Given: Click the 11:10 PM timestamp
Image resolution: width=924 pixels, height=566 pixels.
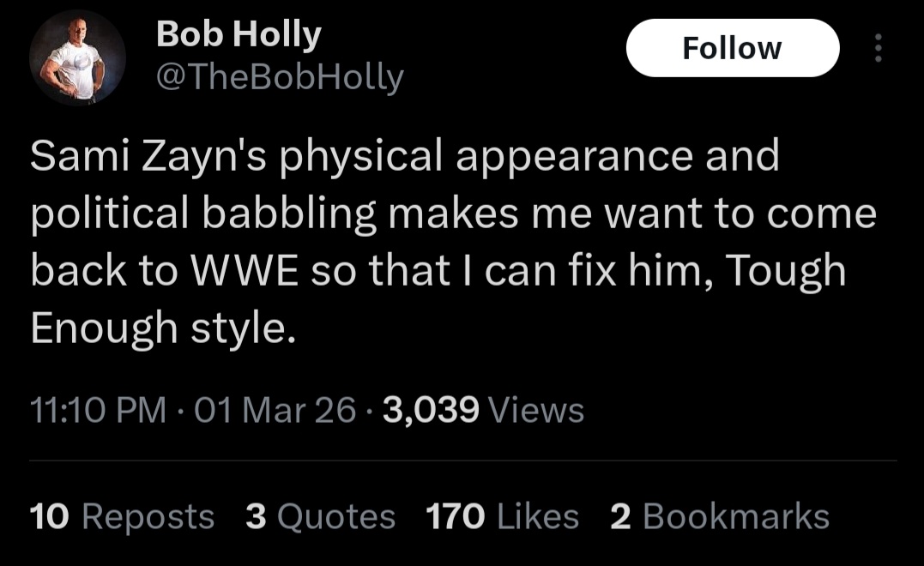Looking at the screenshot, I should (x=98, y=411).
